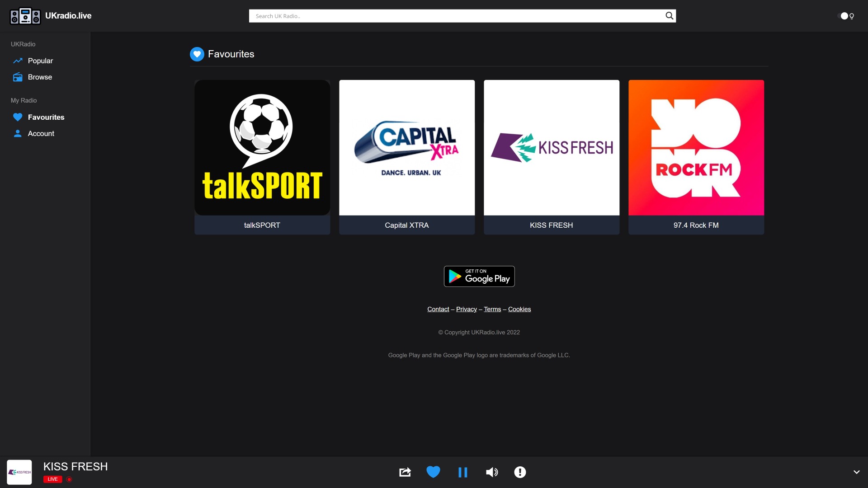The image size is (868, 488).
Task: Select UKRadio section header
Action: [x=23, y=44]
